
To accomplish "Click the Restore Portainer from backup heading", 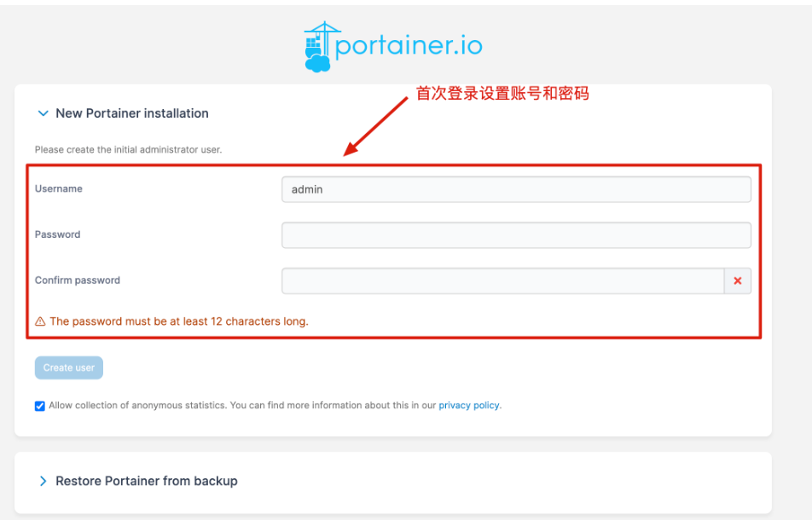I will [x=146, y=481].
